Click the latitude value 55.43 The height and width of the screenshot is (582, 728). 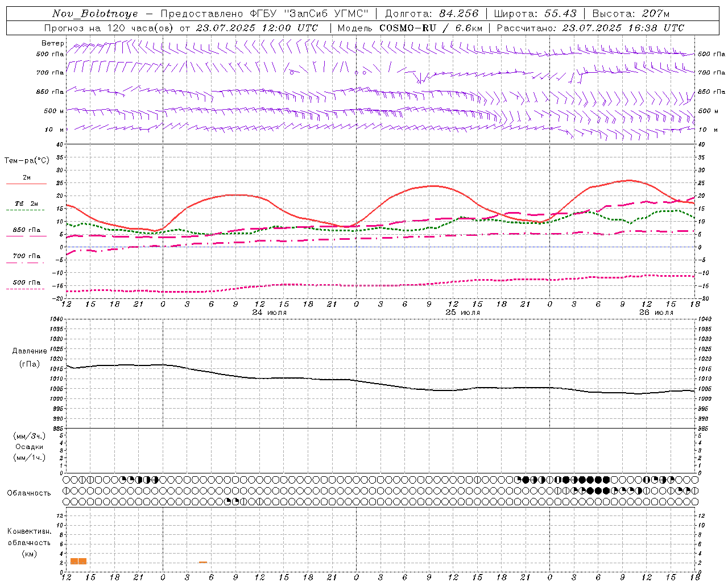560,14
